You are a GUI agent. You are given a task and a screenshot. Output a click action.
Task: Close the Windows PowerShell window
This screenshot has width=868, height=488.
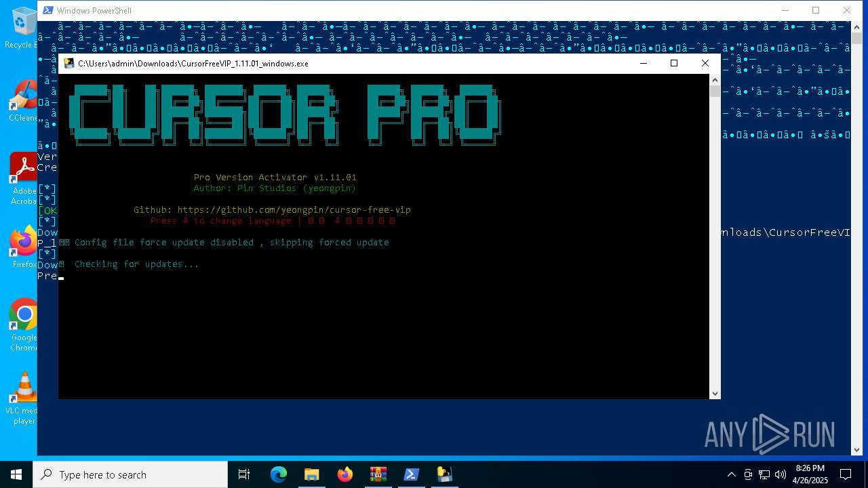point(847,10)
